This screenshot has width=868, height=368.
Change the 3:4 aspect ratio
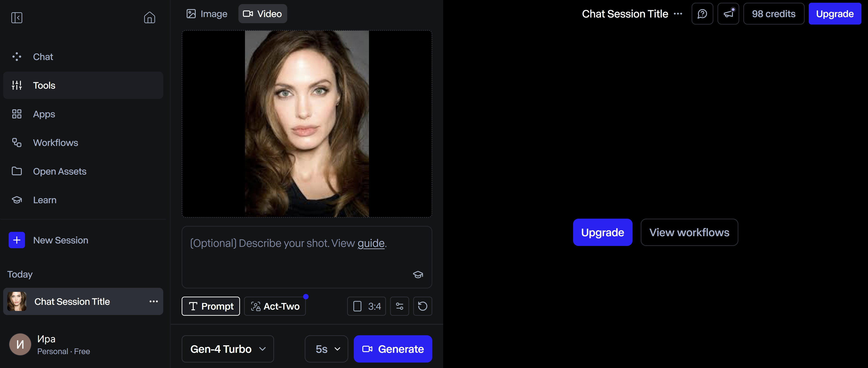pos(367,306)
